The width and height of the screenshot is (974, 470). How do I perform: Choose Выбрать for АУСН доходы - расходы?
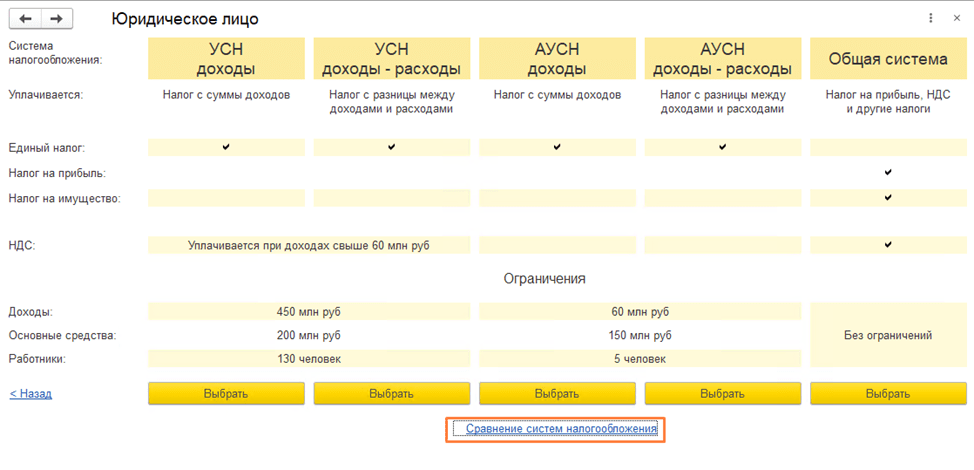coord(722,393)
